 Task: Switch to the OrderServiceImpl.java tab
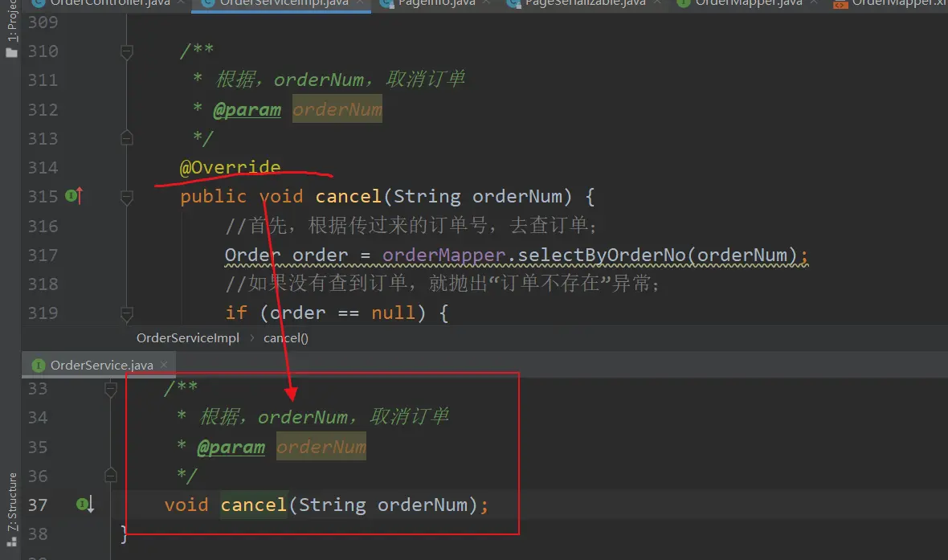pos(282,4)
